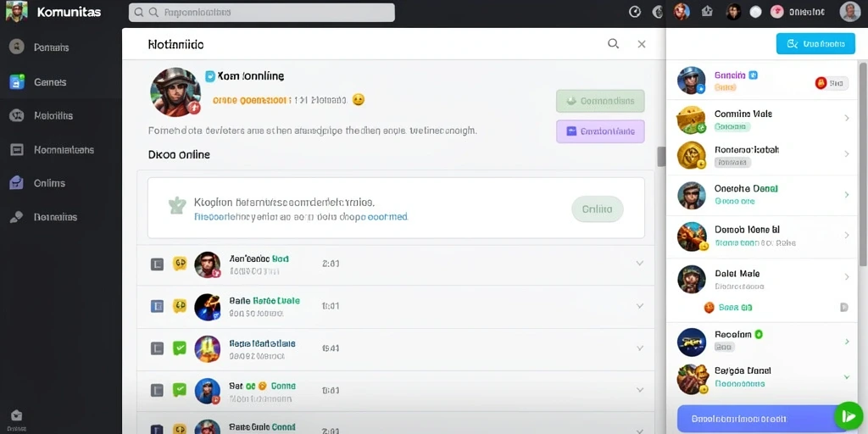868x434 pixels.
Task: Click the bottom-left sidebar icon
Action: [17, 415]
